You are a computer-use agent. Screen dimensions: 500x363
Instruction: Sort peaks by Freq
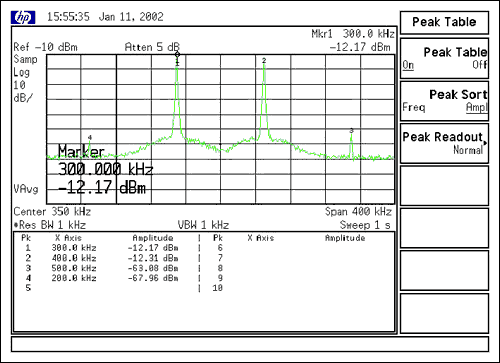414,107
